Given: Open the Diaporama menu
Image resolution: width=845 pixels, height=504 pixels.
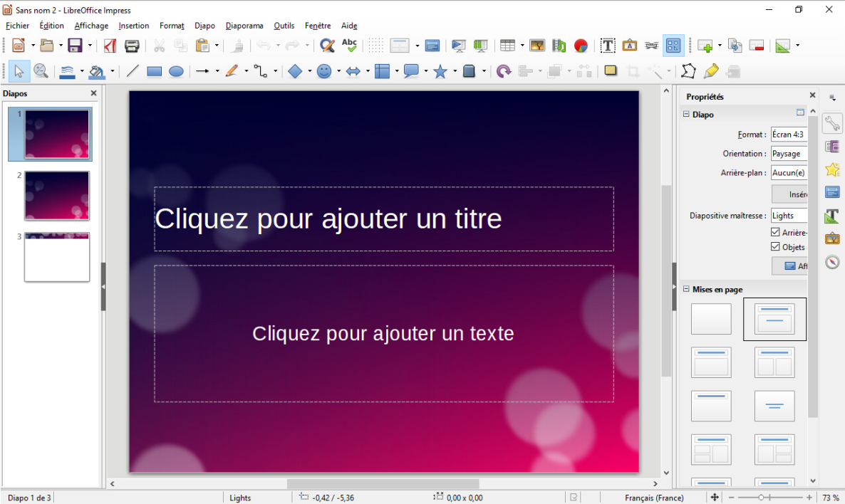Looking at the screenshot, I should 244,26.
